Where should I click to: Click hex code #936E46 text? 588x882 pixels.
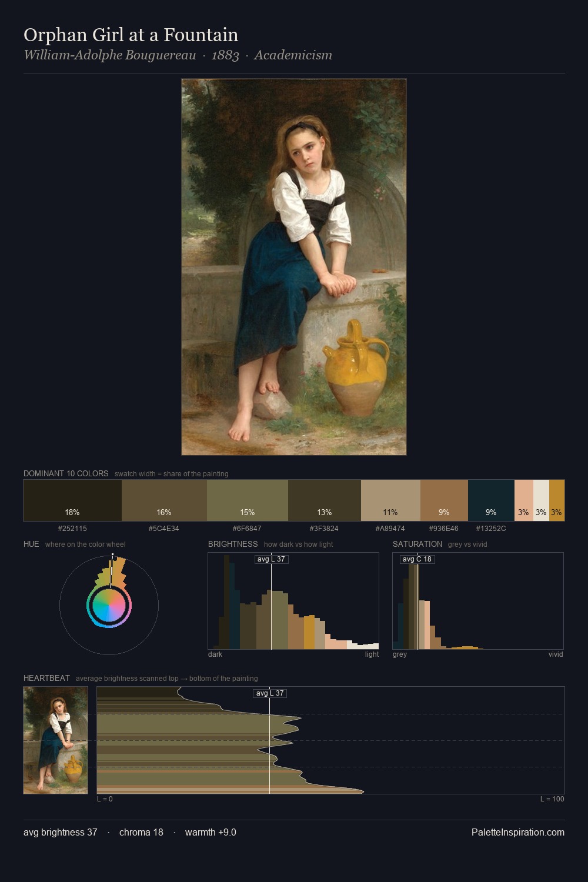(x=444, y=529)
